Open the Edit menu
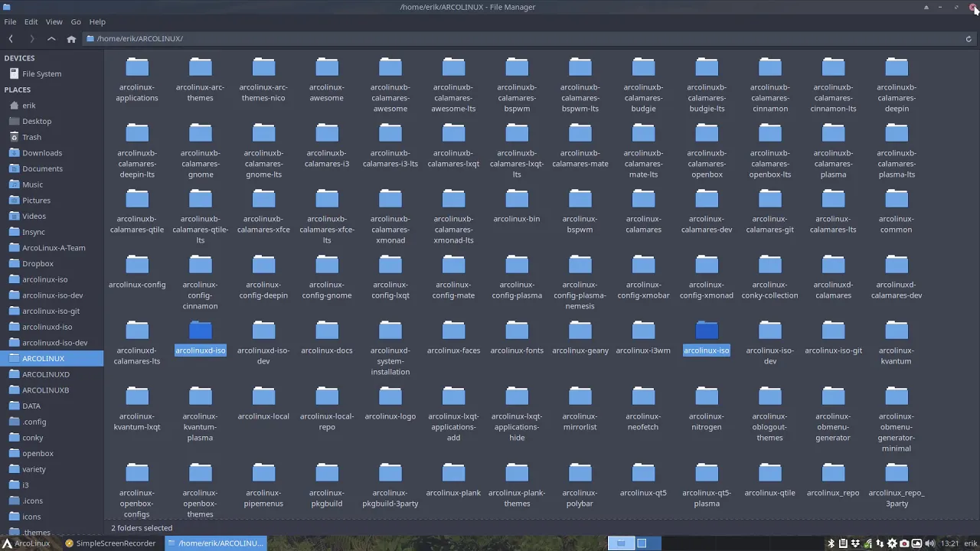This screenshot has height=551, width=980. tap(31, 21)
